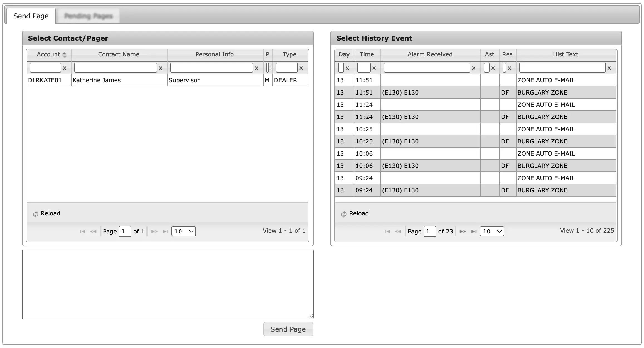644x348 pixels.
Task: Focus the Personal Info filter box
Action: (x=212, y=68)
